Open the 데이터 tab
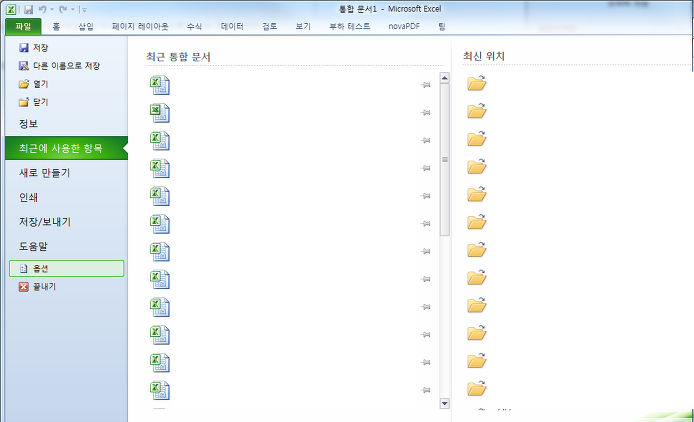Image resolution: width=694 pixels, height=422 pixels. [232, 27]
